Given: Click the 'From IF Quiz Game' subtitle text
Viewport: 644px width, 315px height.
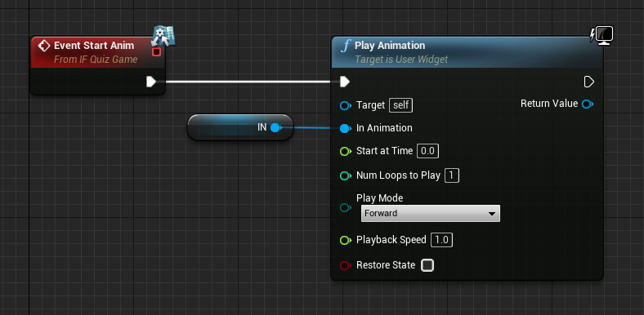Looking at the screenshot, I should (96, 60).
